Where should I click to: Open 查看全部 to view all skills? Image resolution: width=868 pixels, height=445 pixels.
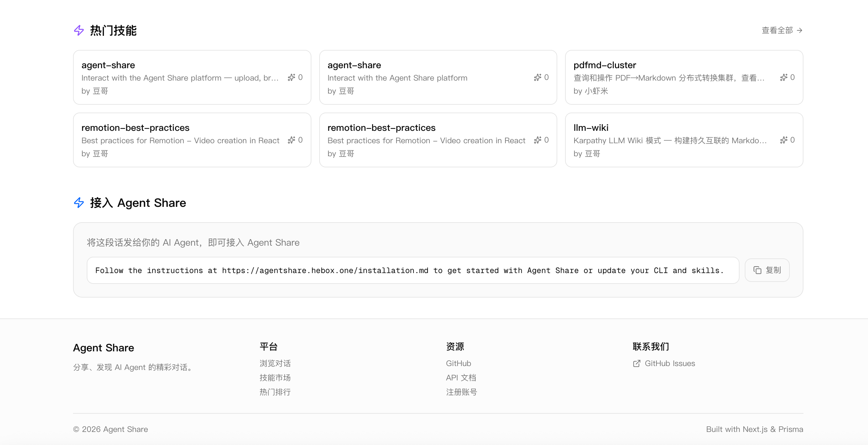pyautogui.click(x=782, y=30)
